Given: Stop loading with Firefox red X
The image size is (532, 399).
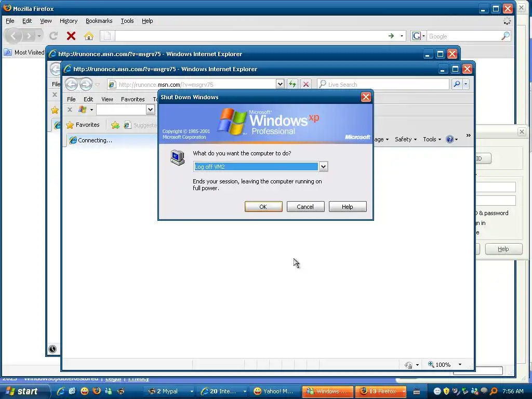Looking at the screenshot, I should point(71,36).
